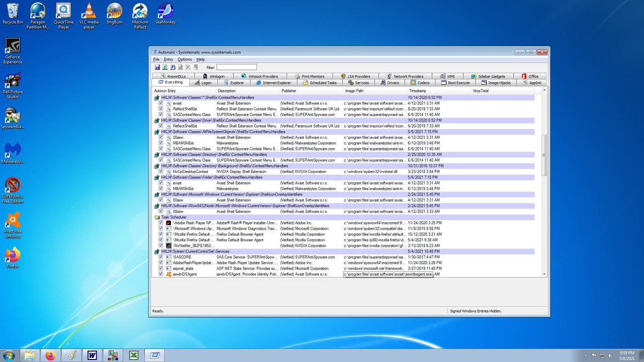Uncheck the NvCplDesktopContext entry checkbox
The width and height of the screenshot is (644, 362).
[x=161, y=171]
